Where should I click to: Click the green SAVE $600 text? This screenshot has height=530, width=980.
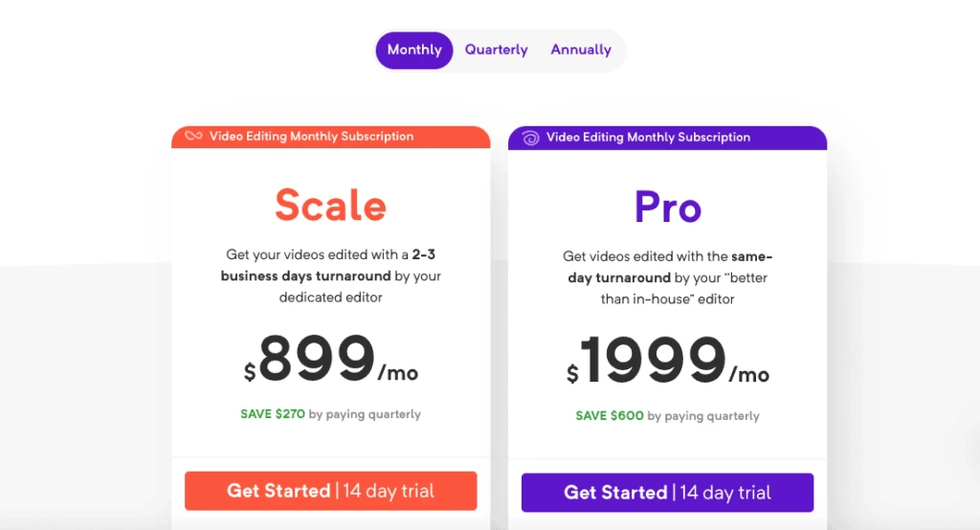pyautogui.click(x=610, y=416)
